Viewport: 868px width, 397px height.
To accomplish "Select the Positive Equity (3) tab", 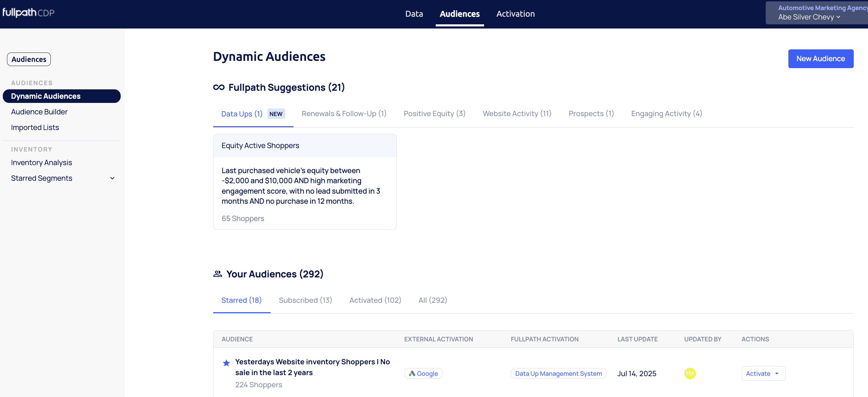I will (x=434, y=114).
